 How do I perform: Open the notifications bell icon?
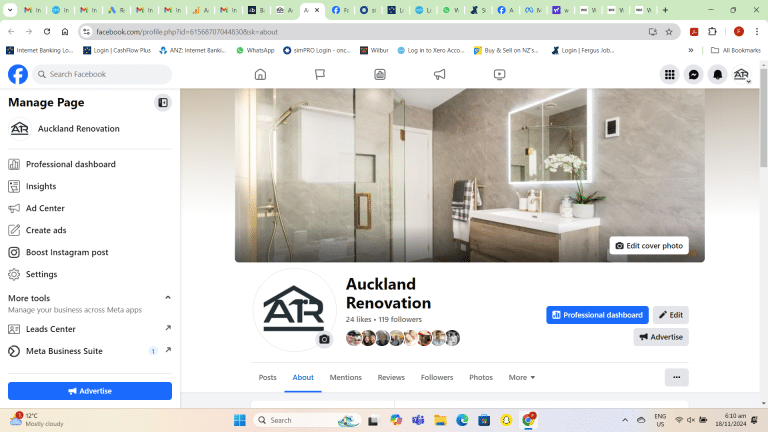point(717,75)
